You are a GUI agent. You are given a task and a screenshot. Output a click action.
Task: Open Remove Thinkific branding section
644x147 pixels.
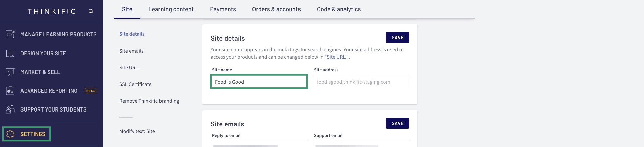[x=149, y=101]
